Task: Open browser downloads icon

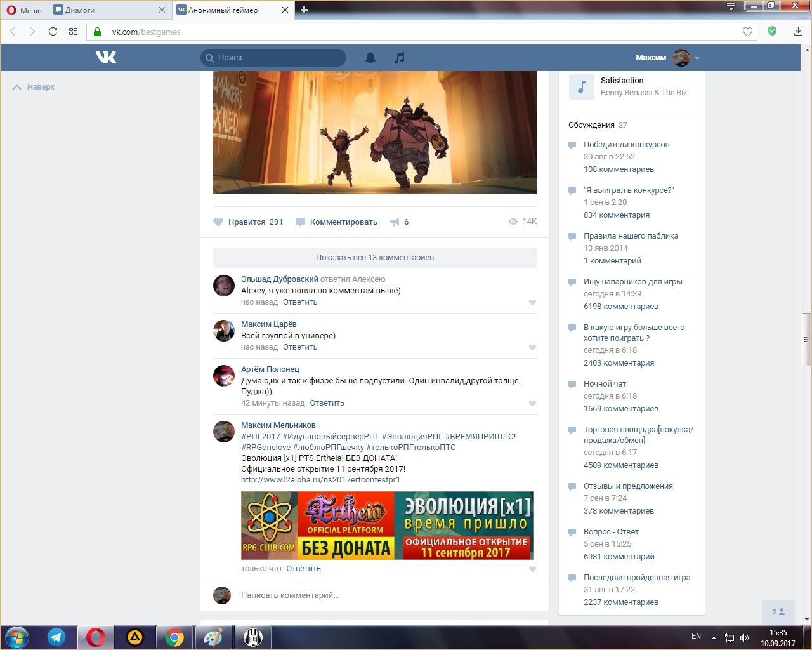Action: click(x=798, y=32)
